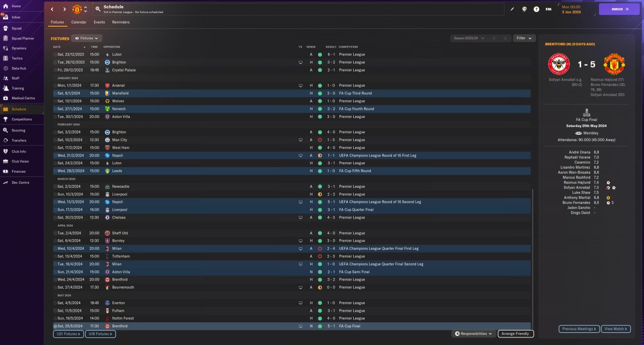Toggle the selection circle for Wed, 10/4/2024 Milan

[55, 249]
